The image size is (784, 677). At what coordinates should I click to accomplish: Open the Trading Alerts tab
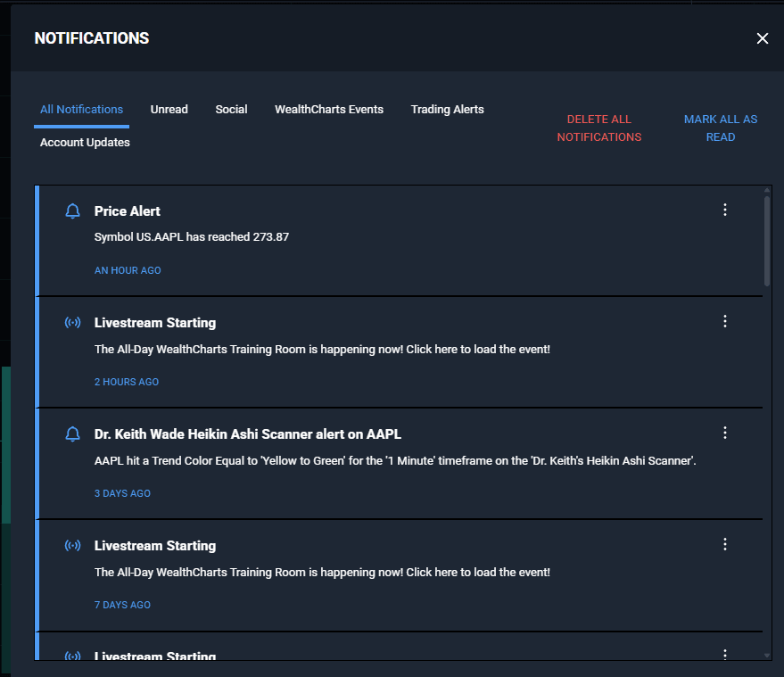point(448,110)
